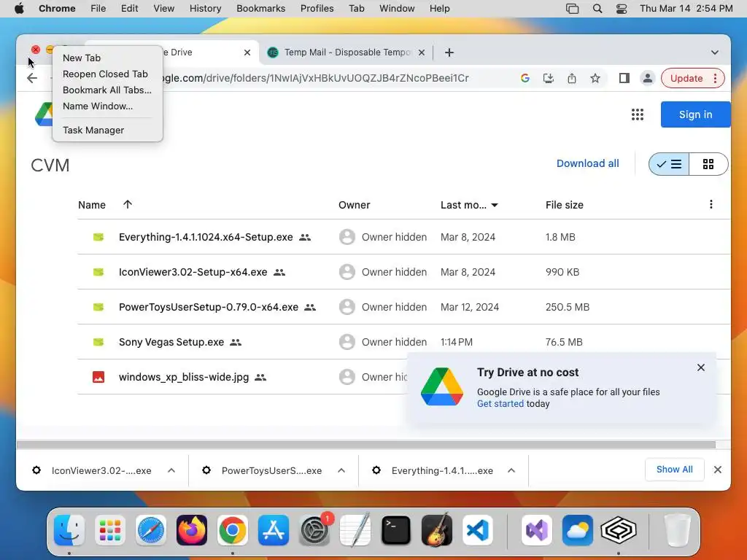Switch to the Temp Mail tab
Screen dimensions: 747x560
pyautogui.click(x=347, y=52)
